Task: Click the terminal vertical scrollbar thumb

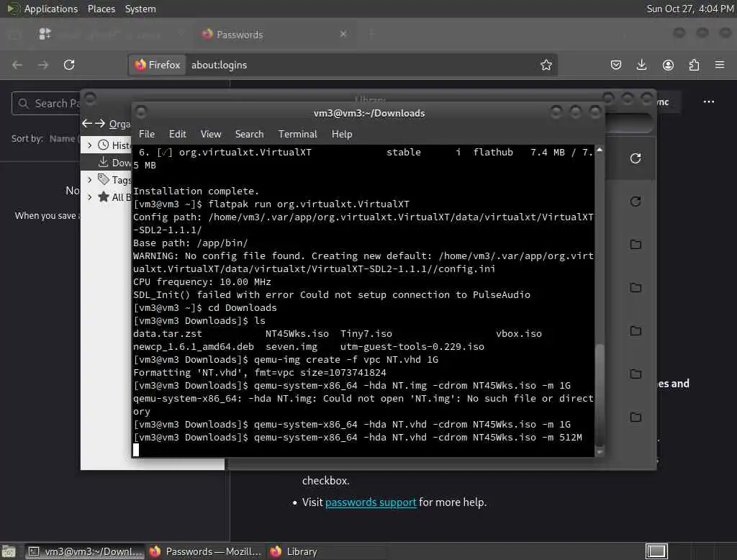Action: point(600,394)
